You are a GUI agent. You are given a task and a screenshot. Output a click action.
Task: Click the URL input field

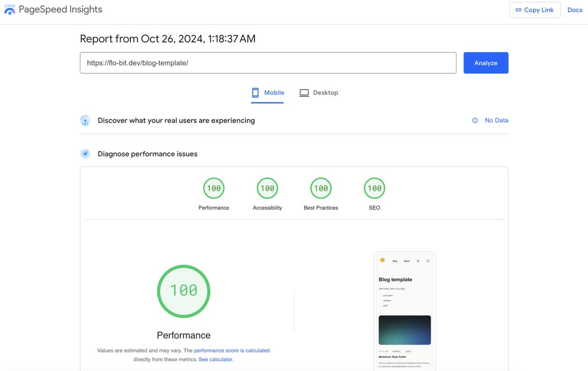[268, 63]
